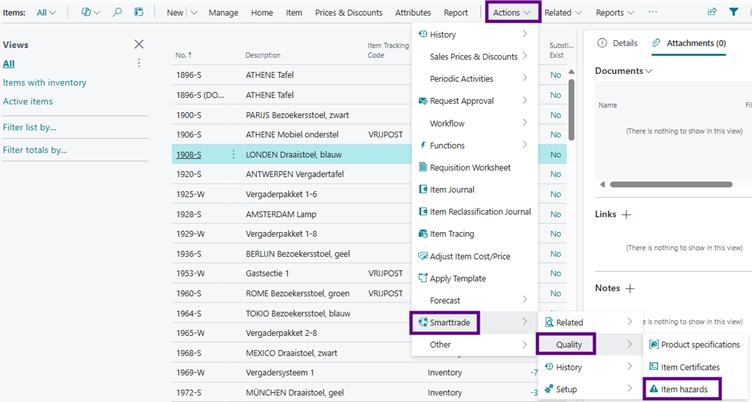
Task: Click the Documents horizontal scrollbar
Action: [671, 184]
